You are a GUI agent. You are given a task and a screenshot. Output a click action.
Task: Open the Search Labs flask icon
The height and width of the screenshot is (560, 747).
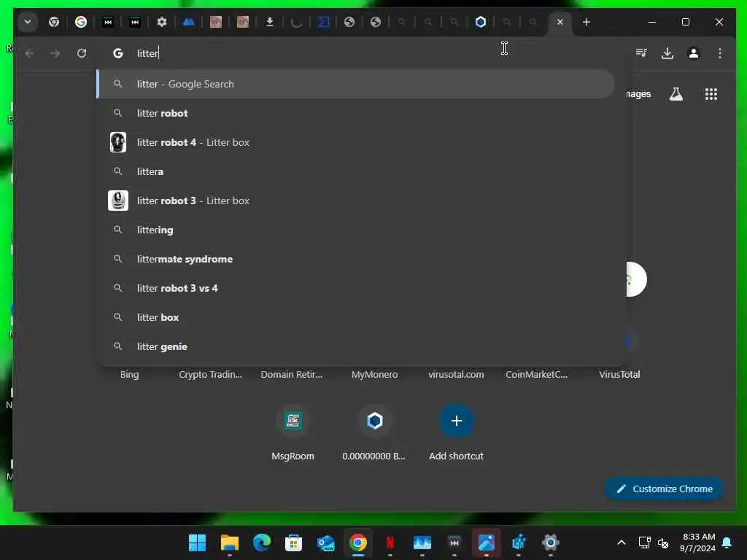(x=676, y=94)
